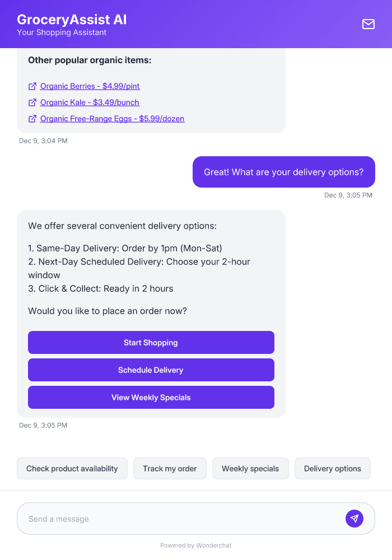
Task: Open View Weekly Specials
Action: (151, 397)
